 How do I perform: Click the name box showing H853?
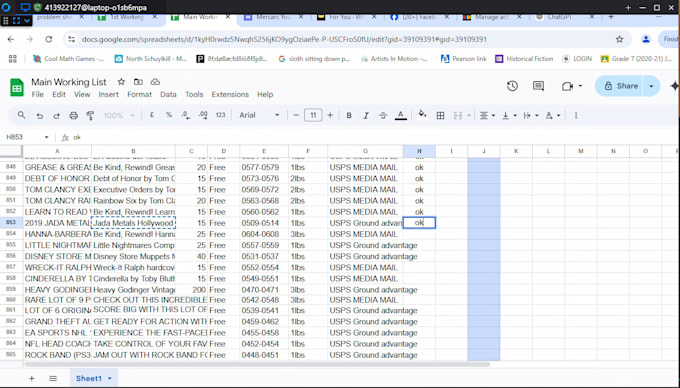26,137
